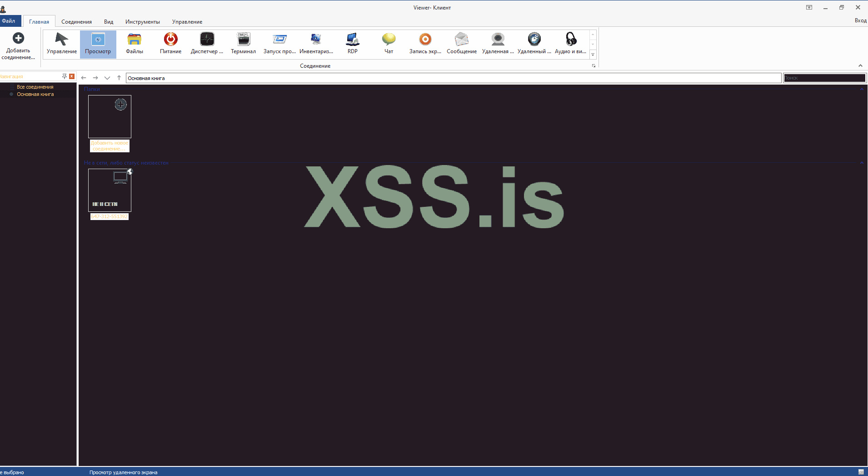Collapse the ribbon with the chevron
868x476 pixels.
pos(860,66)
